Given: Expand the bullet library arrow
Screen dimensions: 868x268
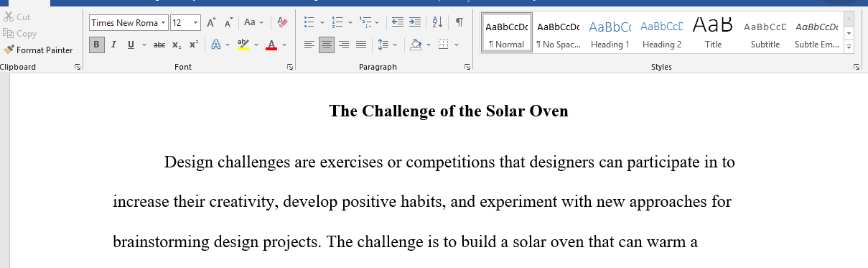Looking at the screenshot, I should (x=322, y=23).
